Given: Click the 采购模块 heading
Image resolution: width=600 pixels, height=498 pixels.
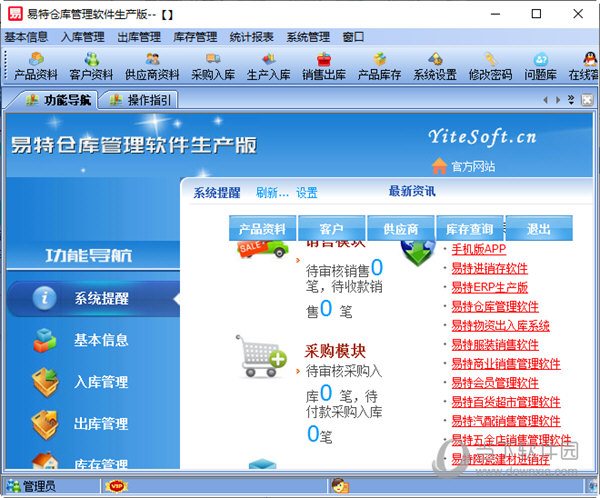Looking at the screenshot, I should pyautogui.click(x=335, y=351).
